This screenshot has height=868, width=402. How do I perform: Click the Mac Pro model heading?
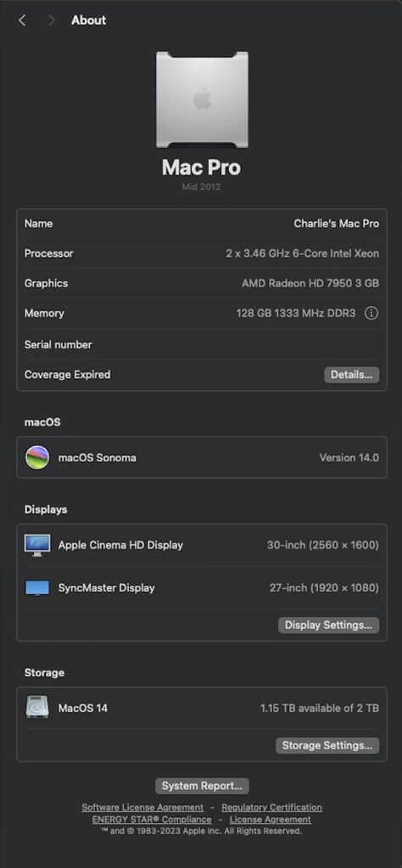pyautogui.click(x=202, y=167)
